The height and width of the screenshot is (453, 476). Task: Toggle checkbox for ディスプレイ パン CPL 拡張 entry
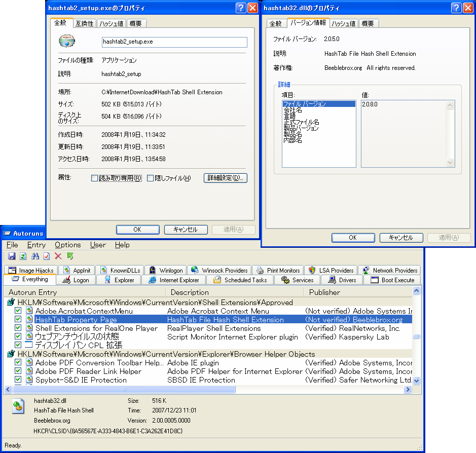pos(18,345)
